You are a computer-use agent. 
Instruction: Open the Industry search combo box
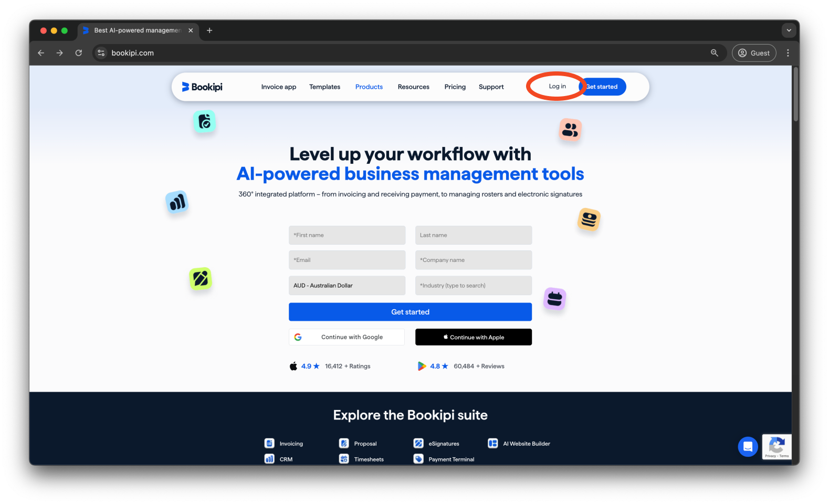click(474, 286)
